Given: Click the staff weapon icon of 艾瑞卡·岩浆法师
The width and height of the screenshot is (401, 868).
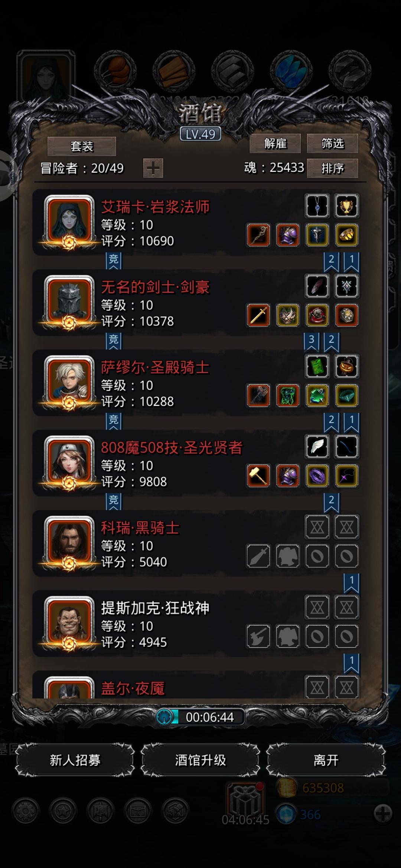Looking at the screenshot, I should [258, 235].
